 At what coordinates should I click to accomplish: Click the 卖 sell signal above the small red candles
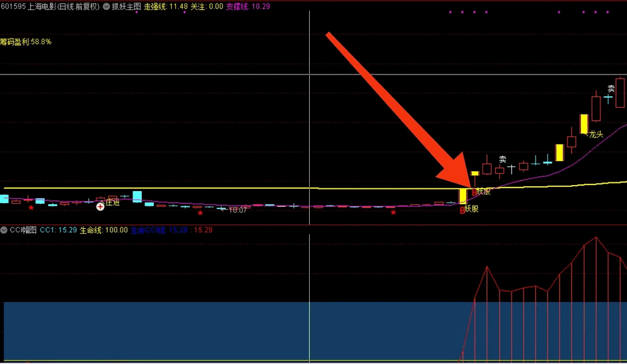click(502, 160)
